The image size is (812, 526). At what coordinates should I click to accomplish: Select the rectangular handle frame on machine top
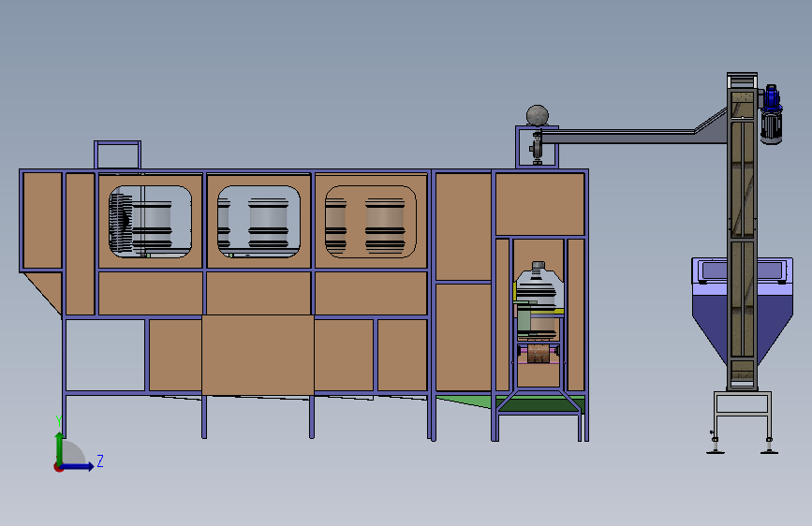click(118, 154)
